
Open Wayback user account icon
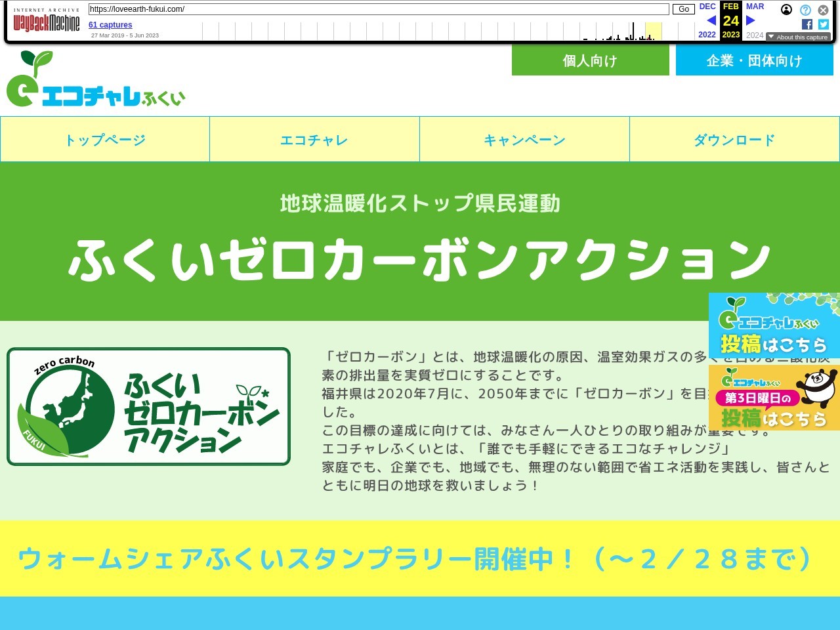(x=786, y=10)
